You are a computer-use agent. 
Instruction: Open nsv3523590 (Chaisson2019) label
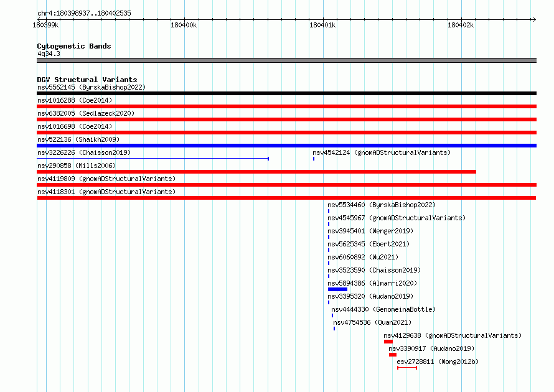pos(374,270)
